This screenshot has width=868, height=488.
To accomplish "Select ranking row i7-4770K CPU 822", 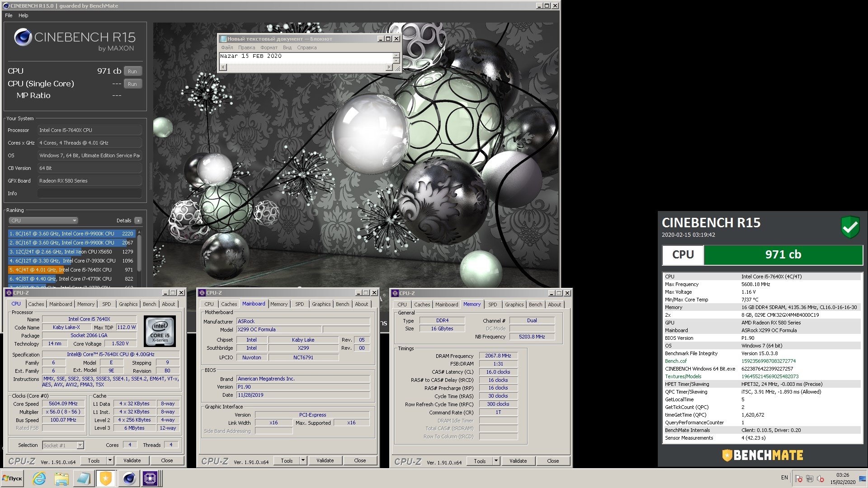I will [71, 279].
